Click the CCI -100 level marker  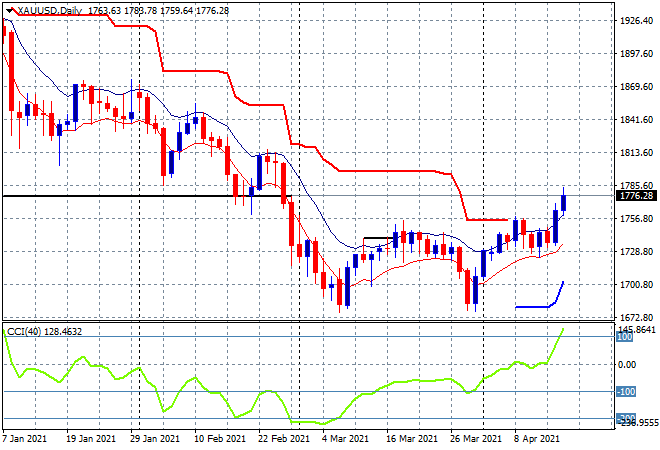coord(625,392)
